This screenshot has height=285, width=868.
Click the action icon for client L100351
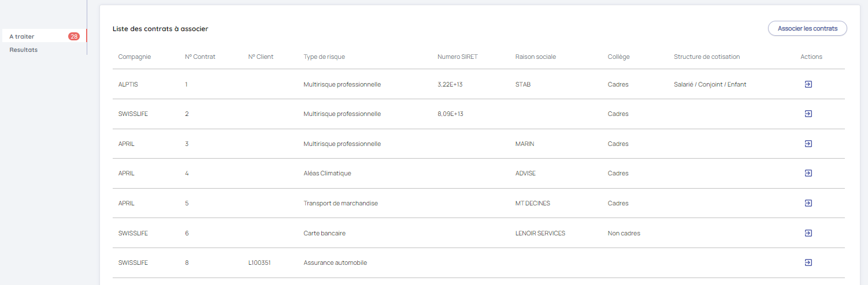(x=808, y=262)
